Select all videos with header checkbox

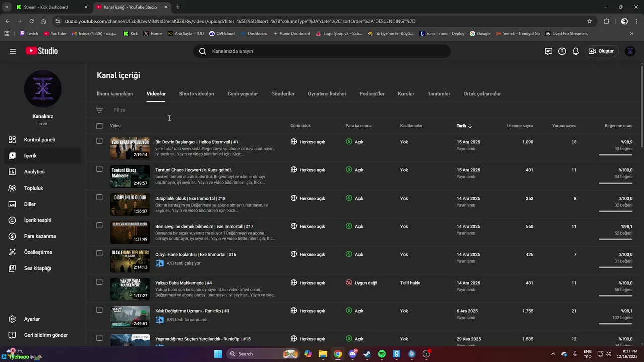99,126
